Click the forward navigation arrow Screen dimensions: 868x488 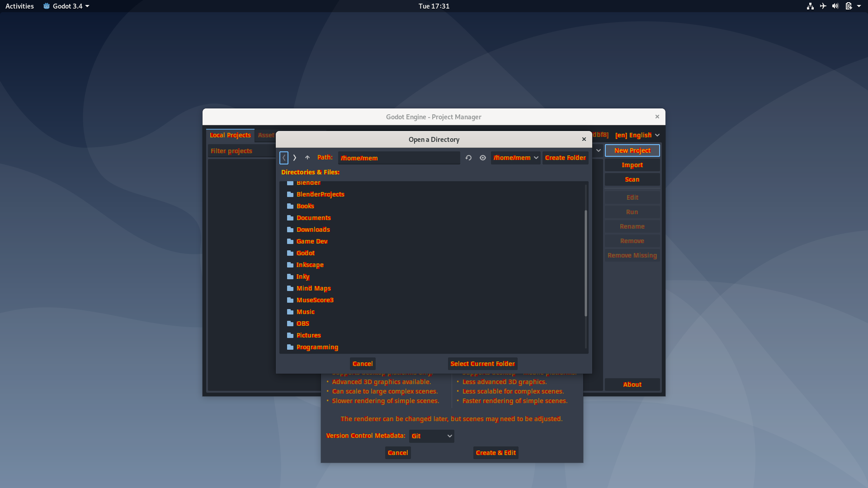[294, 158]
